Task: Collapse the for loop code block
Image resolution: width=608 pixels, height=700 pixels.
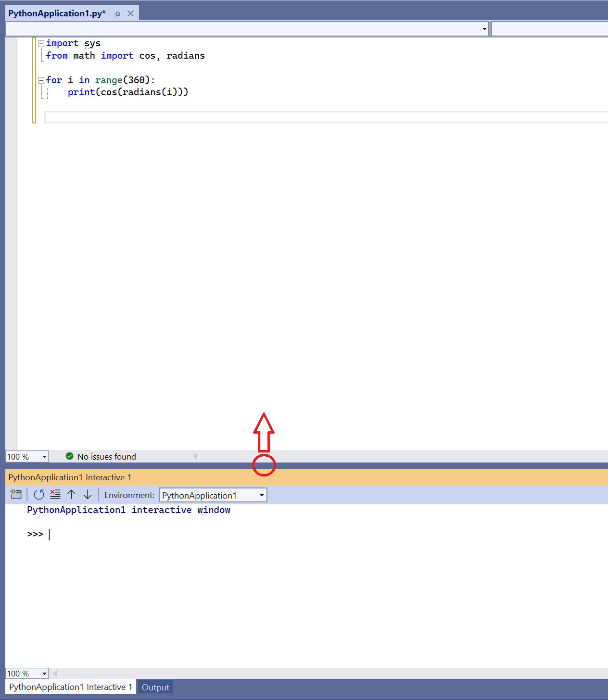Action: (x=41, y=80)
